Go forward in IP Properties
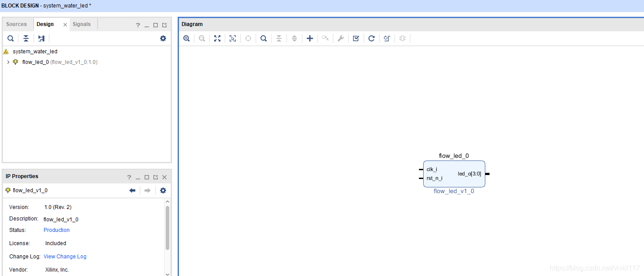 [x=148, y=190]
